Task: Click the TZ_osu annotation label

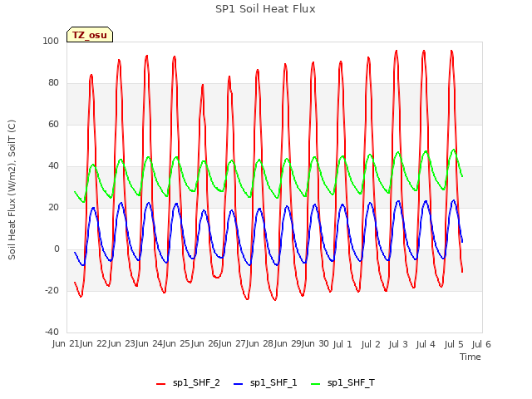Action: [x=90, y=35]
